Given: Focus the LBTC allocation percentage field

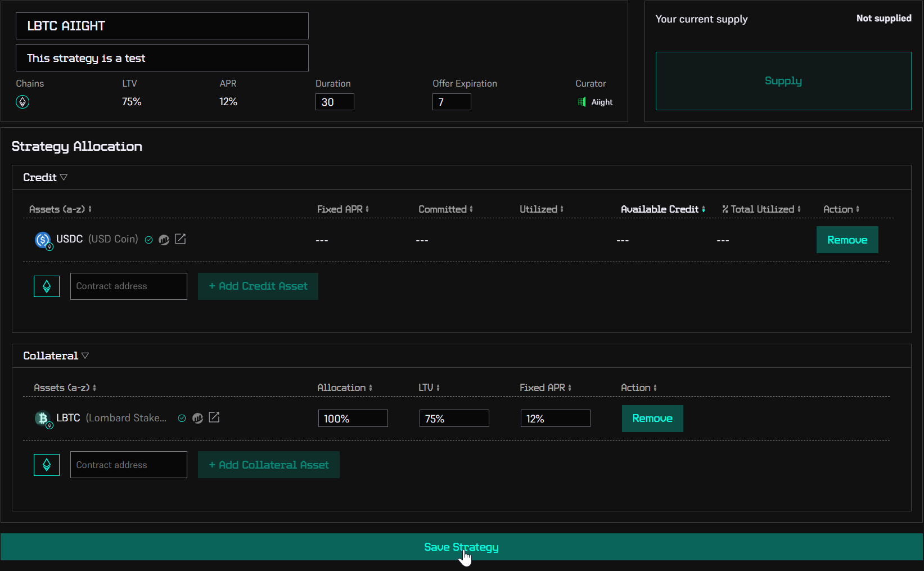Looking at the screenshot, I should (x=353, y=419).
